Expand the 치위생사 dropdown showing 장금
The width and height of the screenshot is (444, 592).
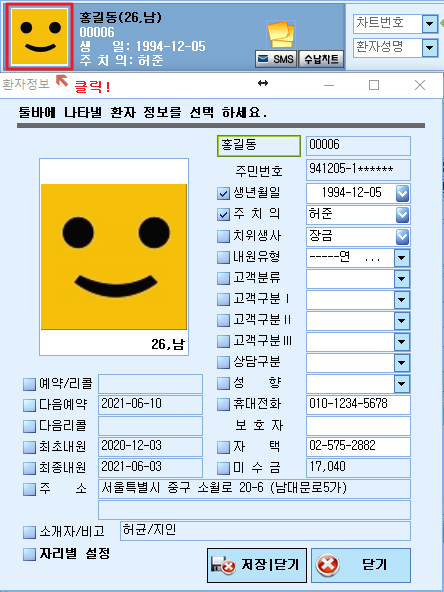(402, 237)
